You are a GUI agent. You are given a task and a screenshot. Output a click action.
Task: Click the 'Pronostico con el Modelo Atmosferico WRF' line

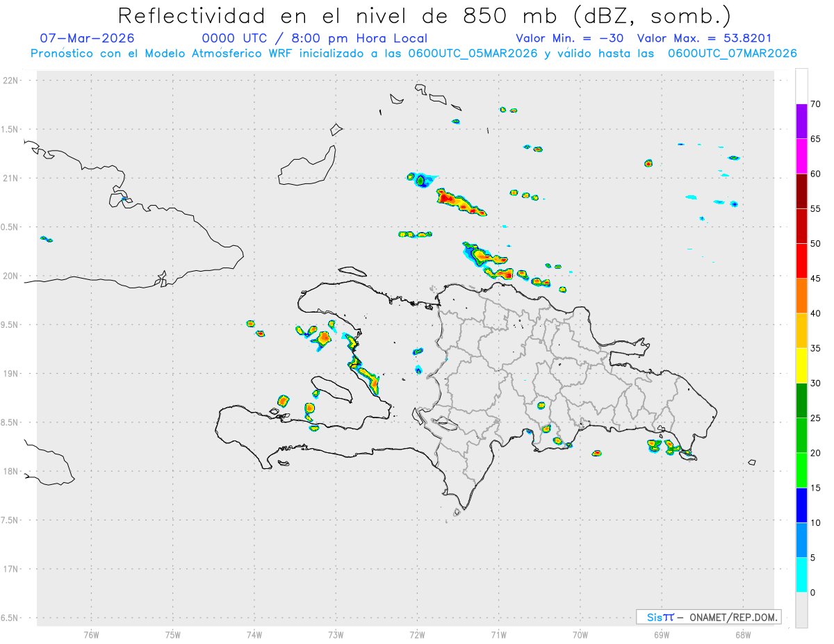[x=414, y=53]
